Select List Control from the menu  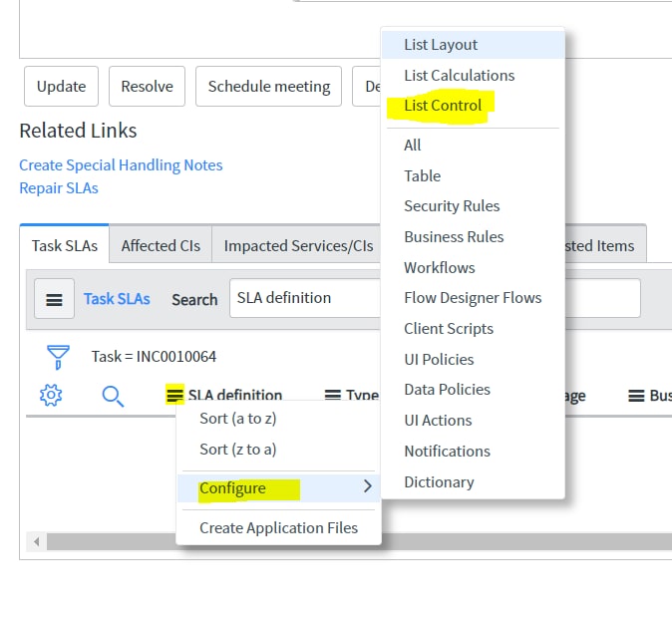(443, 106)
